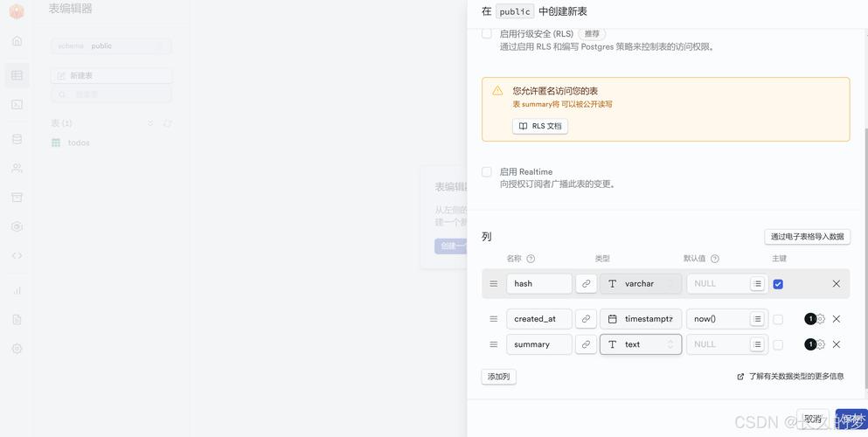The width and height of the screenshot is (868, 437).
Task: Check primary key for created_at column
Action: pos(778,319)
